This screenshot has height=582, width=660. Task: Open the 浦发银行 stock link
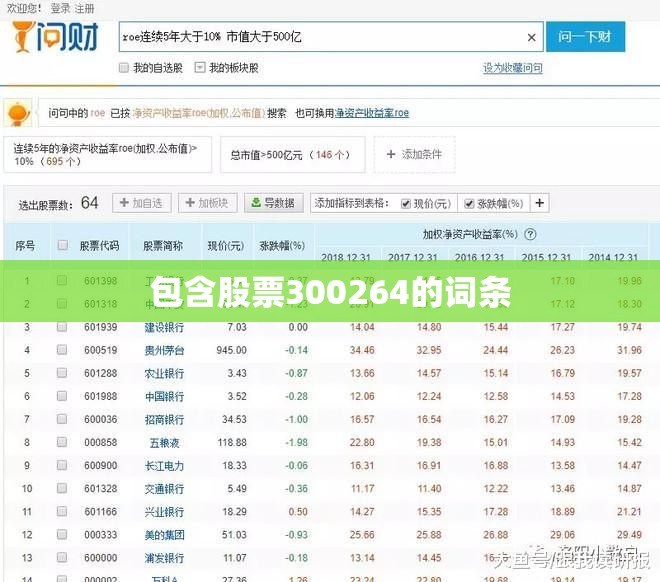pos(164,558)
